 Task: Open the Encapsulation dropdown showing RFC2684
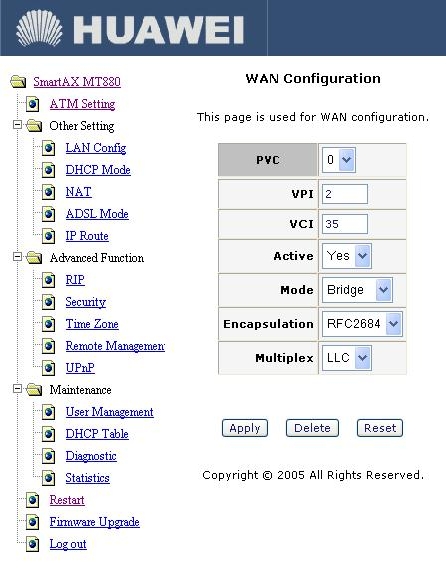coord(362,324)
